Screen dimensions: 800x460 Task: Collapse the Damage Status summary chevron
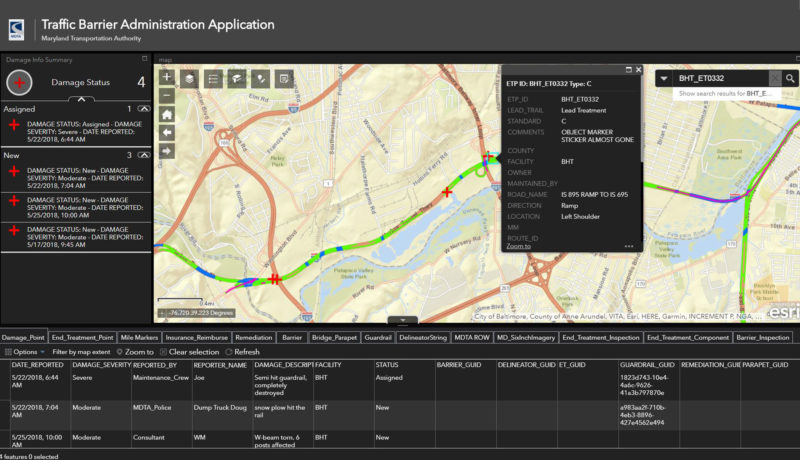click(x=82, y=99)
